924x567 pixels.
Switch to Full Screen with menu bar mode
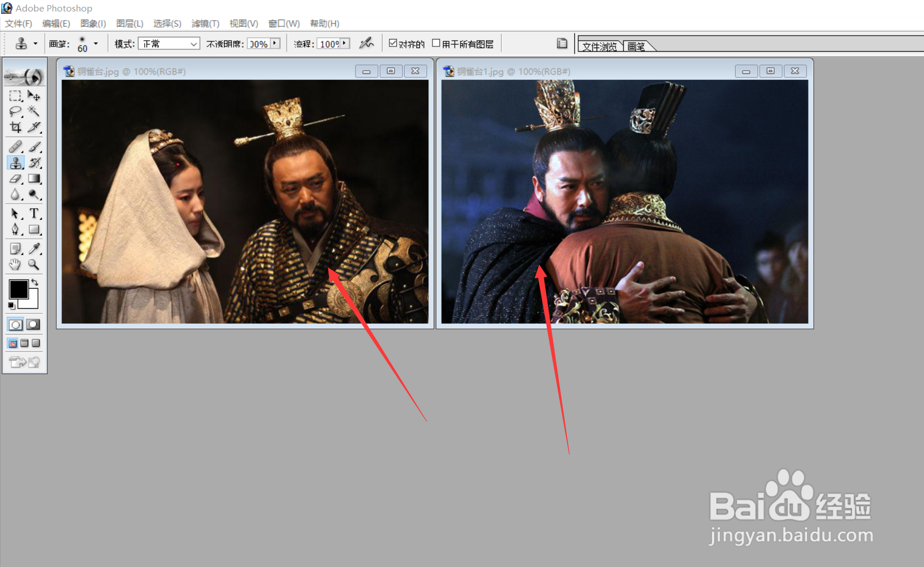tap(24, 343)
